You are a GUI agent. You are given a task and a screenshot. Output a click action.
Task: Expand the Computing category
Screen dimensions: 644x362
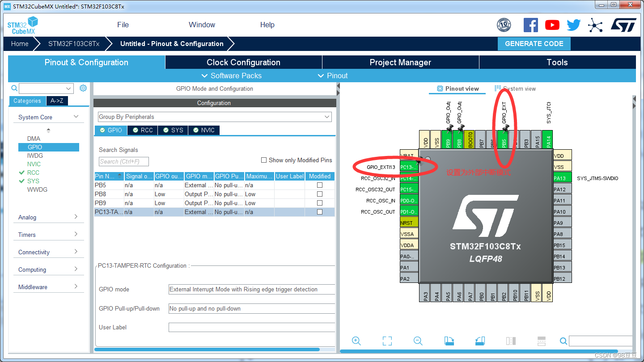pyautogui.click(x=76, y=269)
